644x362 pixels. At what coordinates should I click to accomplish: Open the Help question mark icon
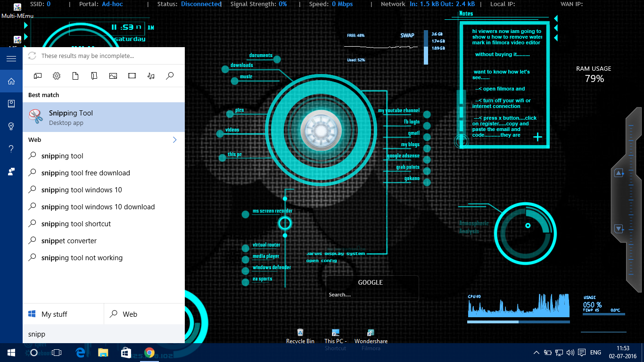11,149
